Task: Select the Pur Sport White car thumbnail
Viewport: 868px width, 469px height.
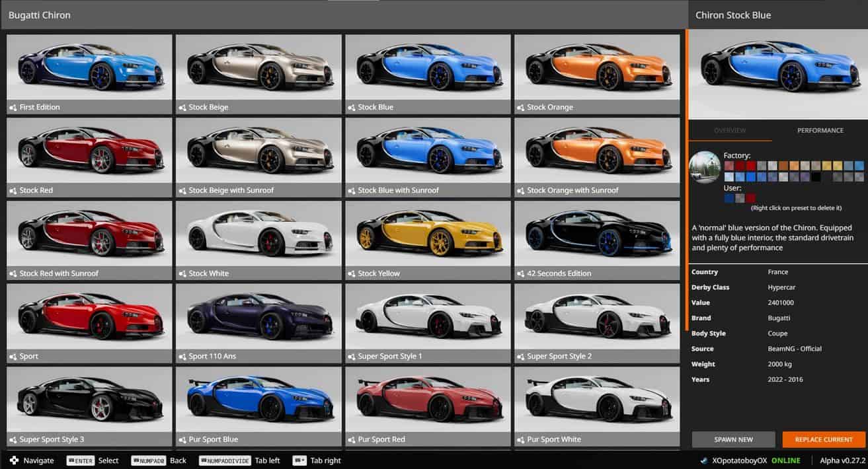Action: [x=597, y=401]
